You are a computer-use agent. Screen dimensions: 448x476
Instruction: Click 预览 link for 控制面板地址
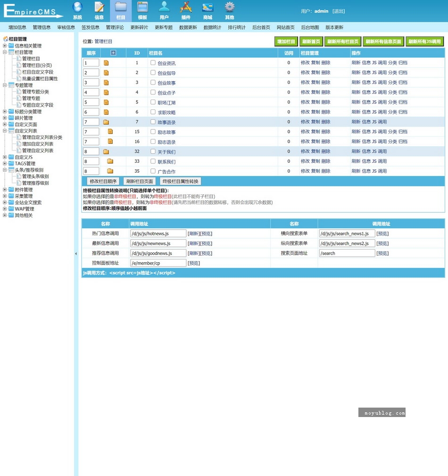(x=194, y=263)
